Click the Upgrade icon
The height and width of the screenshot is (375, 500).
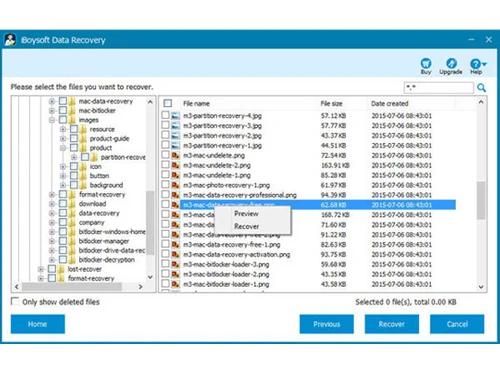pyautogui.click(x=451, y=63)
